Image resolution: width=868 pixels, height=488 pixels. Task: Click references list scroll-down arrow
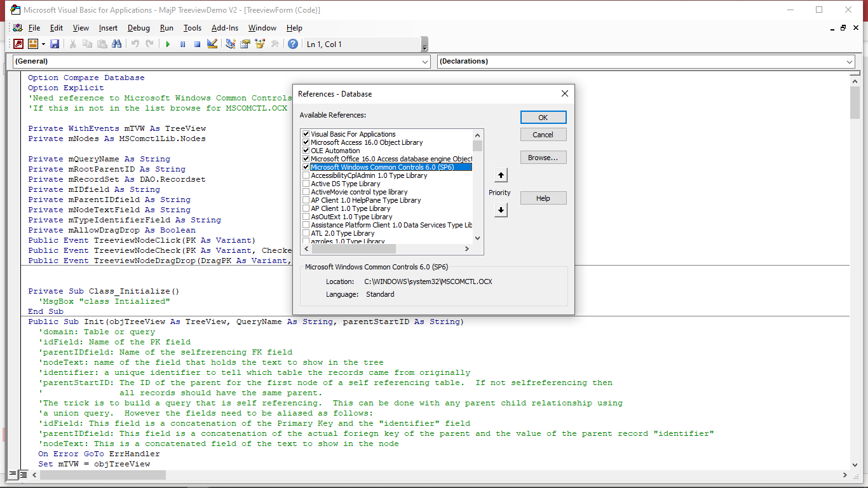(478, 238)
